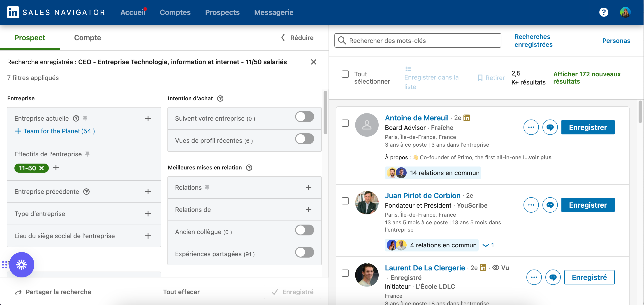Toggle Suivent votre entreprise switch
The width and height of the screenshot is (644, 305).
(304, 117)
